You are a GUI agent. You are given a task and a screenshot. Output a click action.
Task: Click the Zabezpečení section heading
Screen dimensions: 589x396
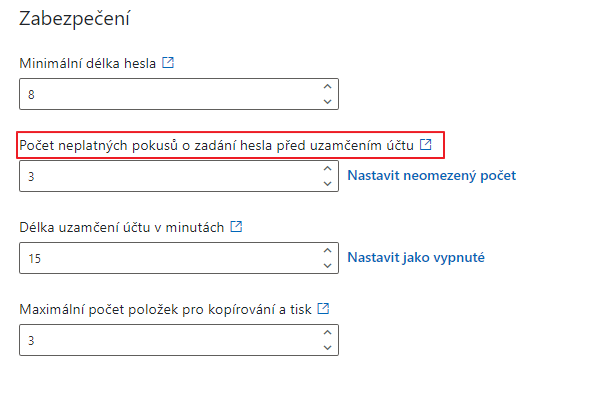[x=74, y=18]
